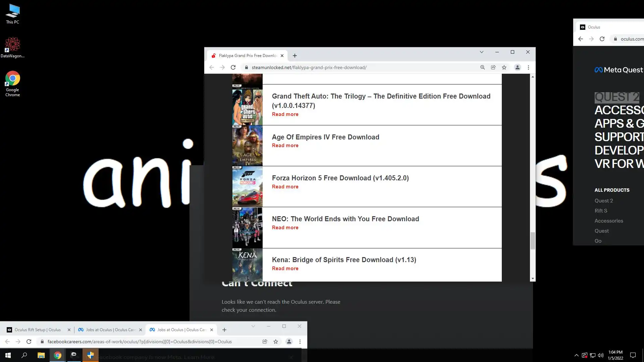Expand tab search chevron in facebookcareers window
The width and height of the screenshot is (644, 362).
tap(253, 326)
